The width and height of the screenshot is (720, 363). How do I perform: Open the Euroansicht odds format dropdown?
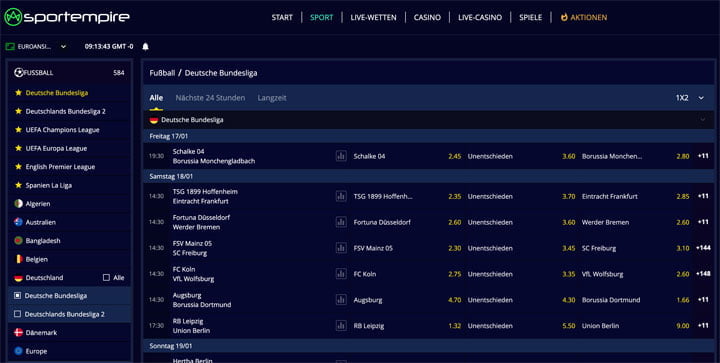[x=36, y=46]
